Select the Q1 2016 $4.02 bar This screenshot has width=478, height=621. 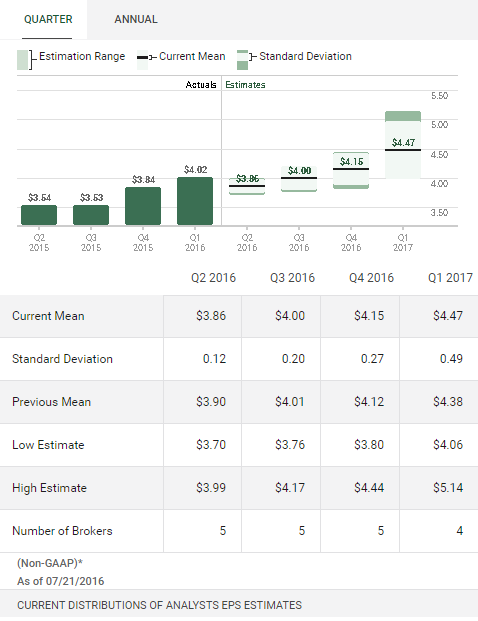195,201
